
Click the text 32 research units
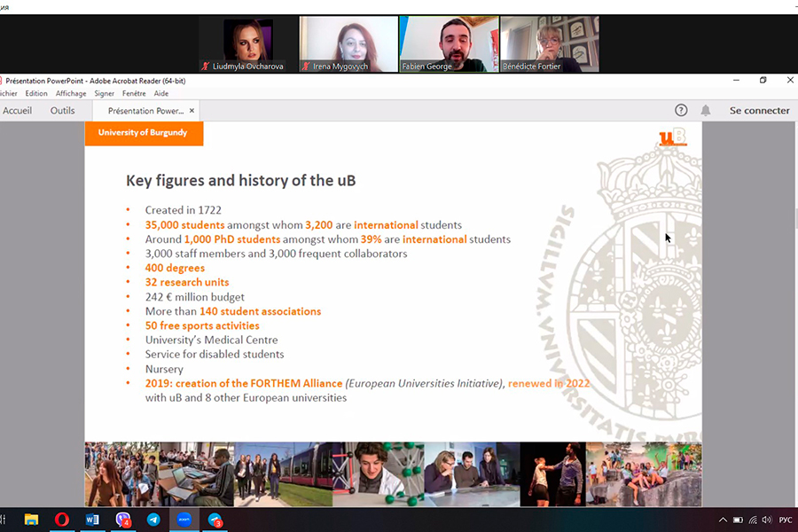(187, 283)
